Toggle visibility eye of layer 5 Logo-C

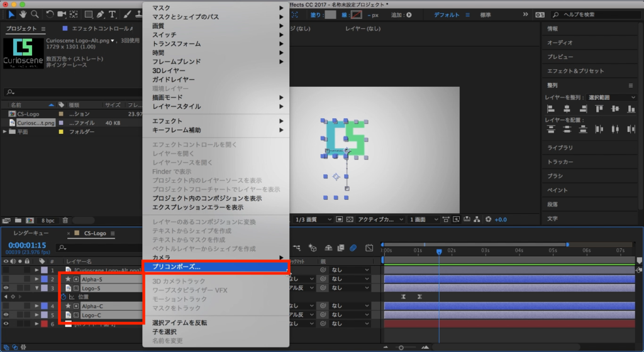[6, 315]
